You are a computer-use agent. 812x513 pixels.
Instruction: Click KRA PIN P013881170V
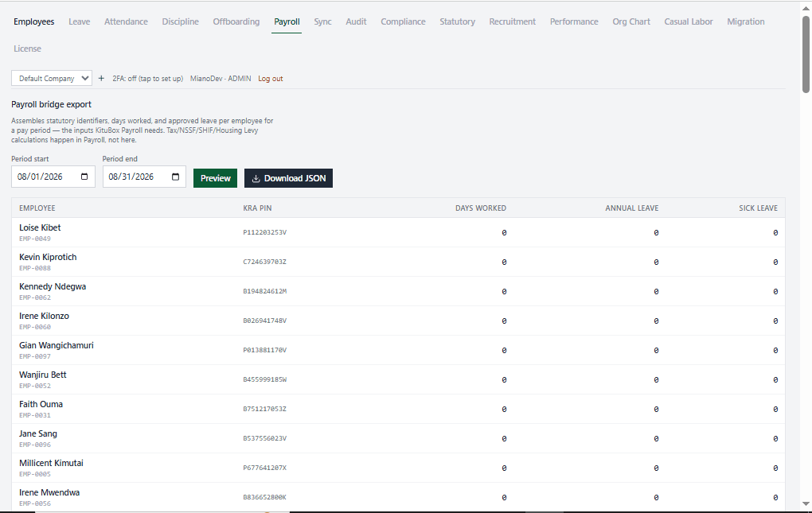pyautogui.click(x=264, y=351)
